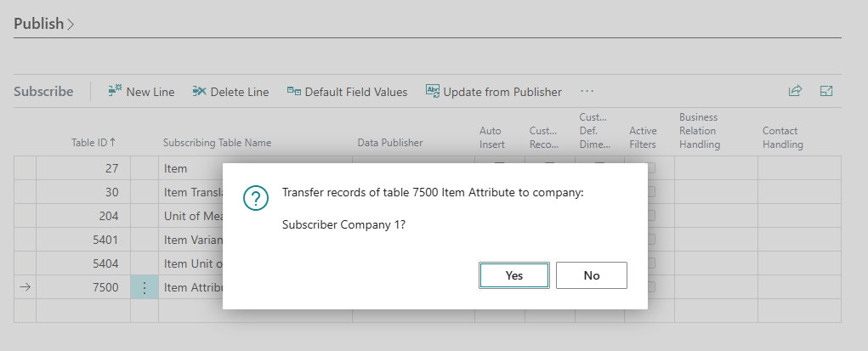
Task: Select the Item Variant name cell
Action: tap(191, 240)
